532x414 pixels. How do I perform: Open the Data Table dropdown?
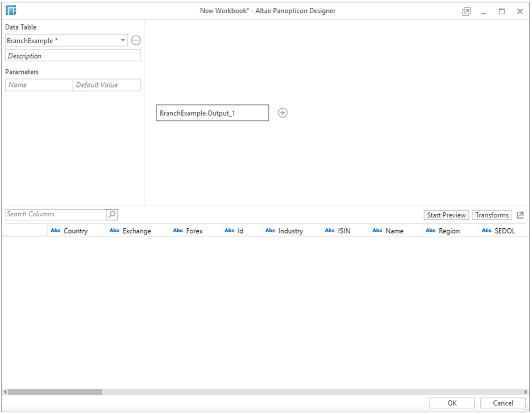(x=123, y=40)
